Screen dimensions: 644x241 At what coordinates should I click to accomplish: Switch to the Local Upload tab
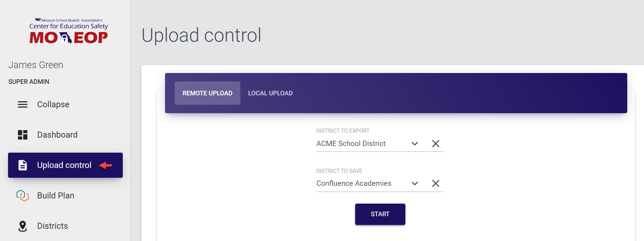270,93
